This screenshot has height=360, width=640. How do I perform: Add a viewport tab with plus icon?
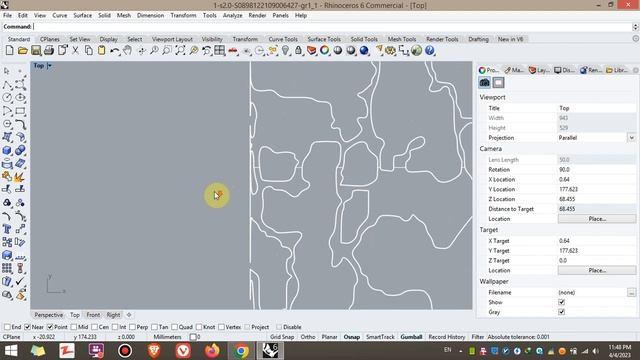coord(129,315)
